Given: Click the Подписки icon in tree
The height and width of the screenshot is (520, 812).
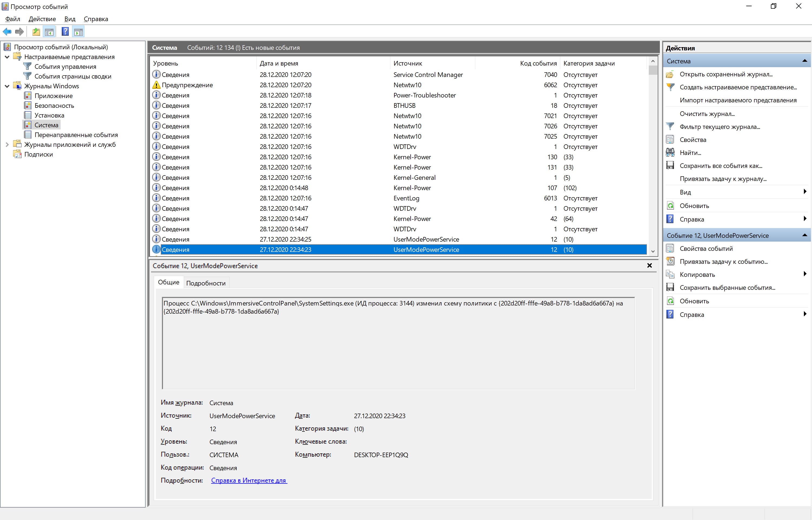Looking at the screenshot, I should [x=17, y=154].
